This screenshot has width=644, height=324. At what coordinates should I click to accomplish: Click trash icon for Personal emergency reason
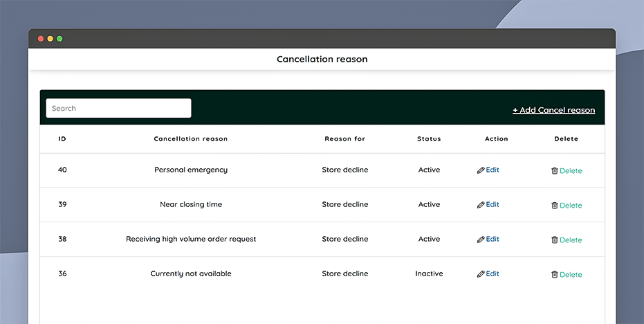click(555, 170)
